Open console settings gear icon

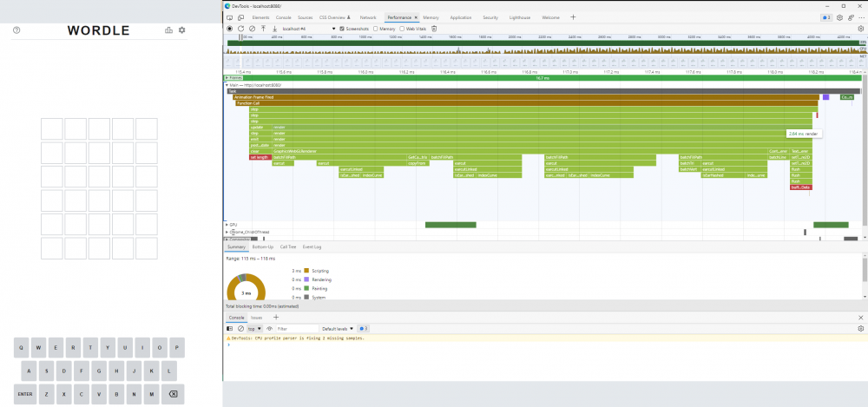click(x=861, y=328)
